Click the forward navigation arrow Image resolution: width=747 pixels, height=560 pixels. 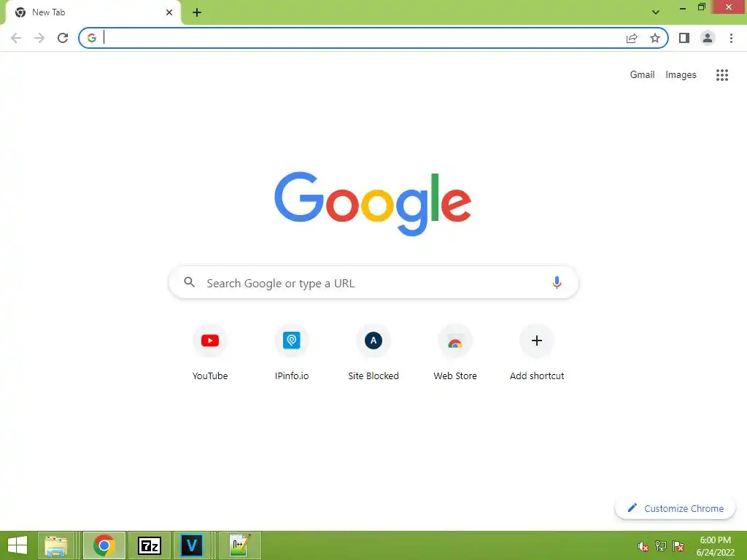(39, 38)
